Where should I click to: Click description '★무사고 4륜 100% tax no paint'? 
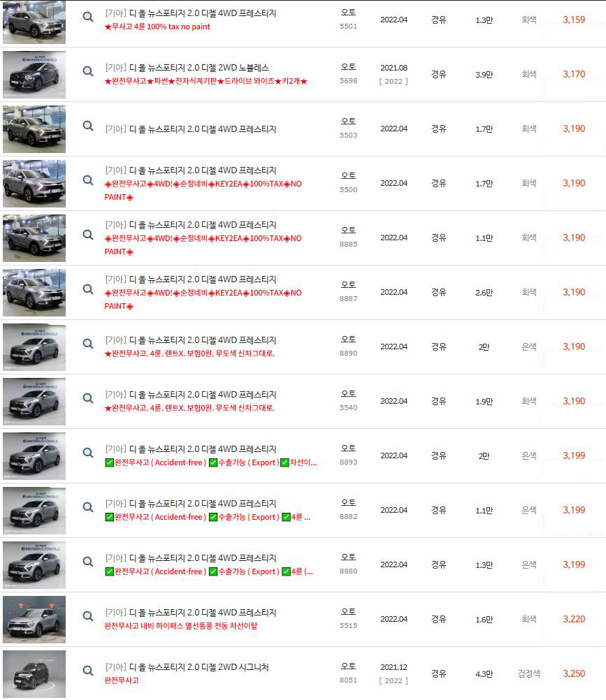tap(157, 27)
